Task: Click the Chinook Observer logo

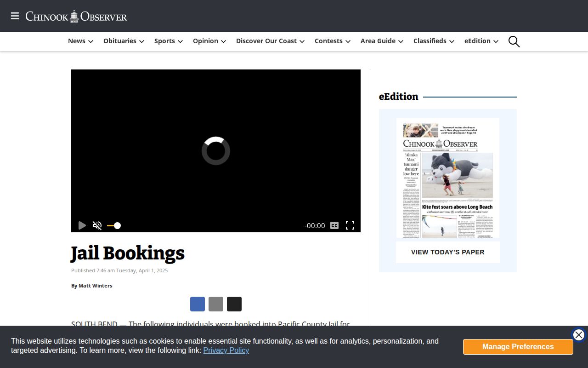Action: coord(76,17)
